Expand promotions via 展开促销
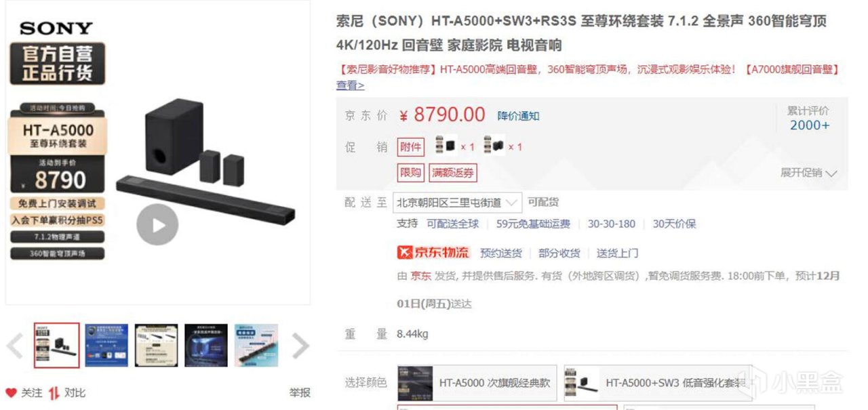868x410 pixels. click(x=809, y=173)
